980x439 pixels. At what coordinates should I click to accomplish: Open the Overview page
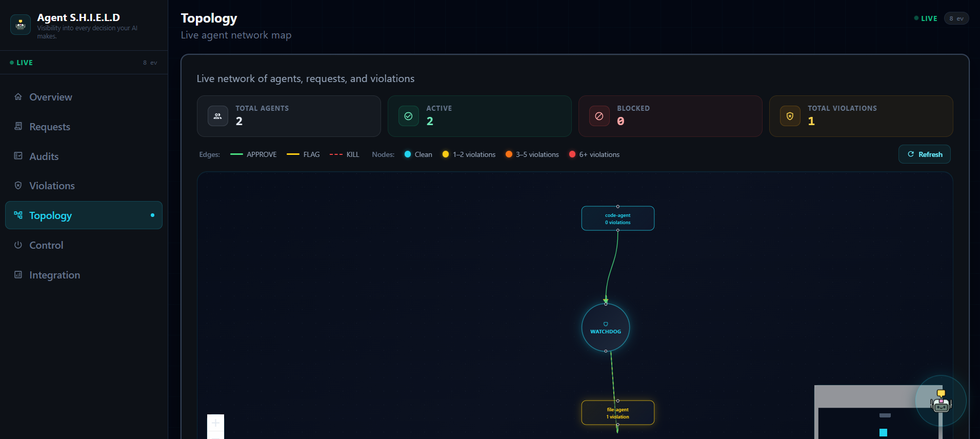pos(84,97)
